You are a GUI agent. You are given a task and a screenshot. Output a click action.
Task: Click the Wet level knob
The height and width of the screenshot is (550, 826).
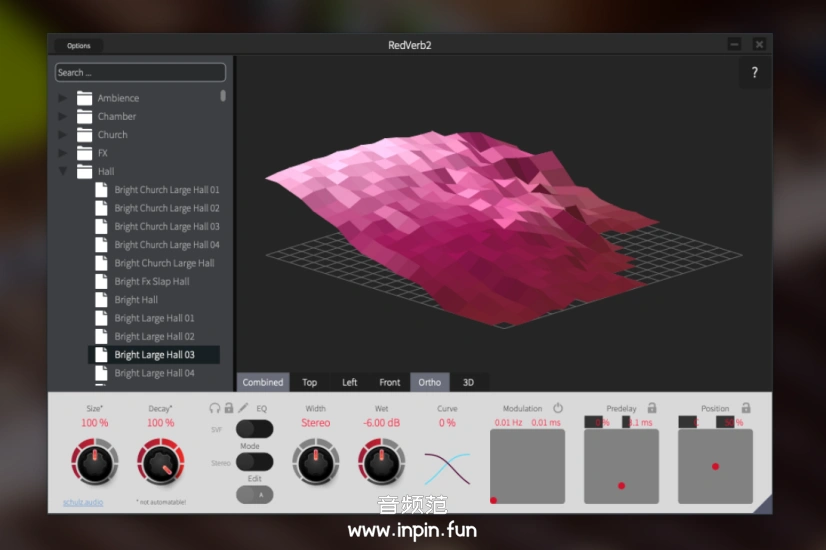click(x=381, y=462)
